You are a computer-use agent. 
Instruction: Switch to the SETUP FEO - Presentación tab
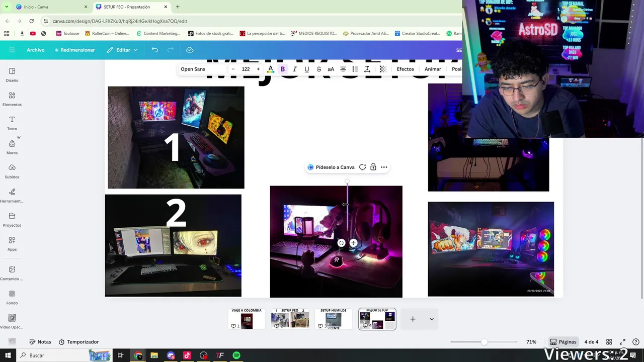pos(131,7)
